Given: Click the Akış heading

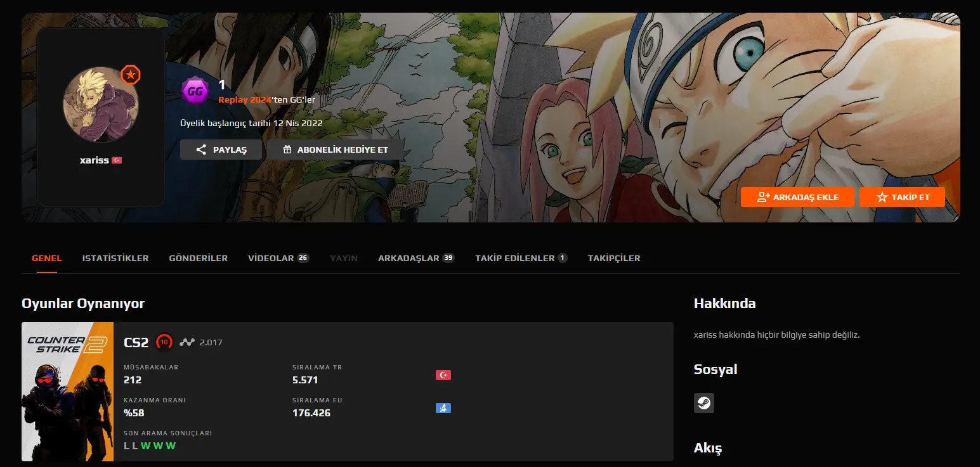Looking at the screenshot, I should point(708,449).
